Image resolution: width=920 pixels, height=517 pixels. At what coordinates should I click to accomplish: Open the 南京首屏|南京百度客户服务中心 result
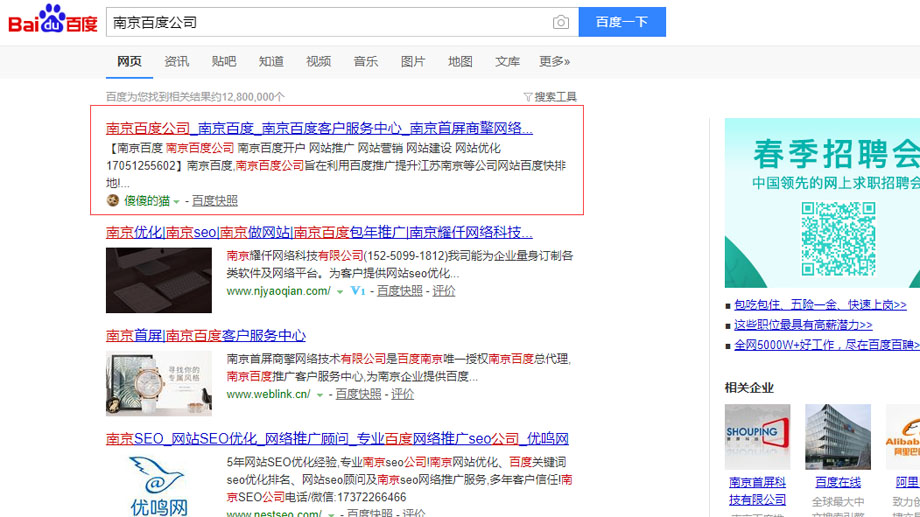pos(206,335)
